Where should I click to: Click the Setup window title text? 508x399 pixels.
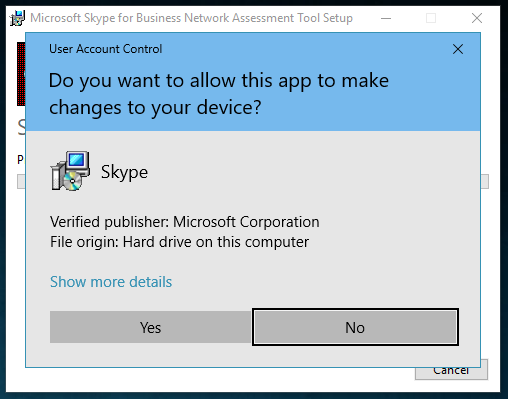pyautogui.click(x=191, y=18)
